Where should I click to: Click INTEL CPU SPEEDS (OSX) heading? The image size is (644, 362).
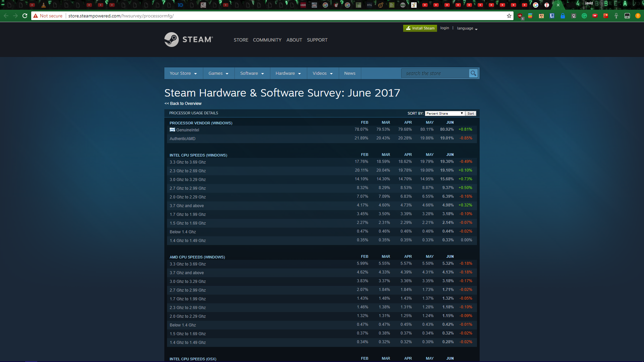pos(193,359)
